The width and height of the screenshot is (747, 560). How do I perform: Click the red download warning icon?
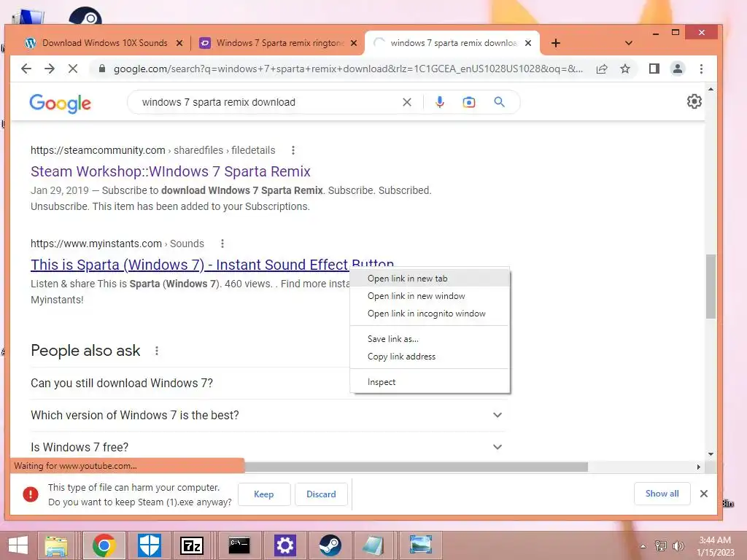pos(31,494)
